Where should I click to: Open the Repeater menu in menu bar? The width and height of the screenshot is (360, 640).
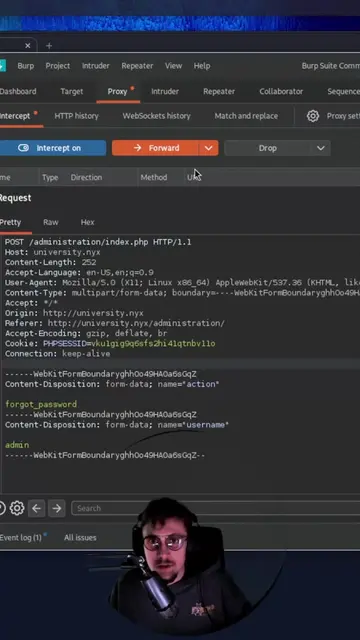(137, 66)
